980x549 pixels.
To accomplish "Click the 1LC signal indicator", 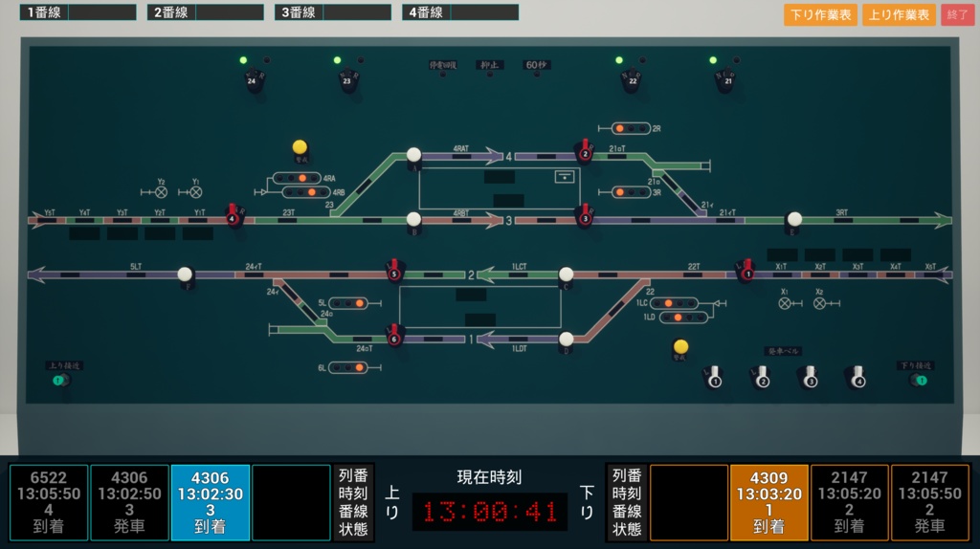I will pyautogui.click(x=674, y=303).
